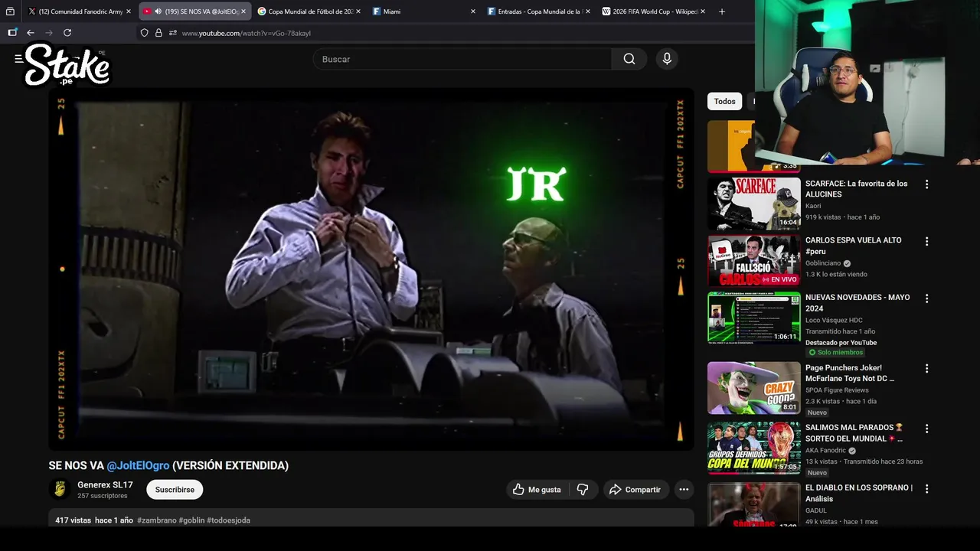Click the forward navigation arrow

[49, 33]
